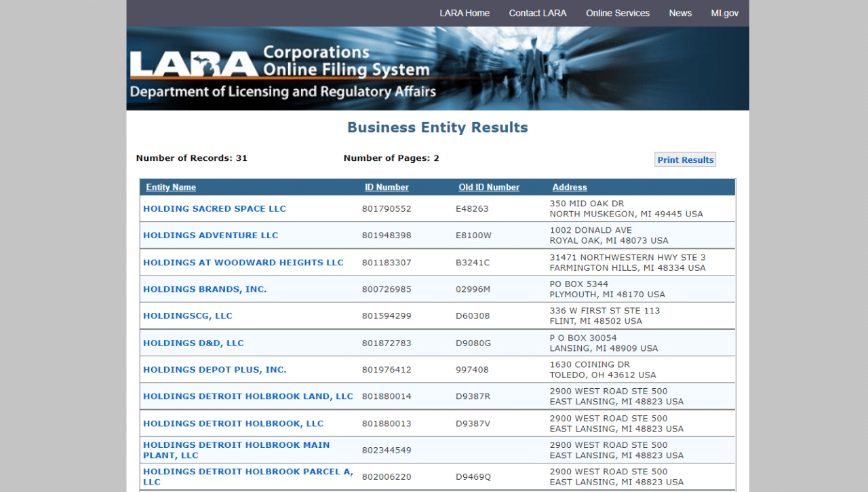Open HOLDINGS DETROIT HOLBROOK MAIN PLANT, LLC
Image resolution: width=868 pixels, height=492 pixels.
pyautogui.click(x=236, y=450)
